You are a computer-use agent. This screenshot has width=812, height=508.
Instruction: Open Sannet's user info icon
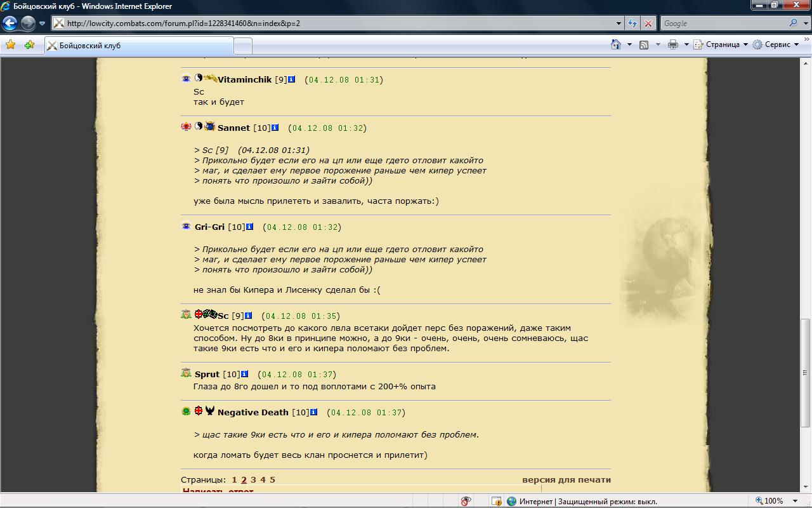pos(275,128)
